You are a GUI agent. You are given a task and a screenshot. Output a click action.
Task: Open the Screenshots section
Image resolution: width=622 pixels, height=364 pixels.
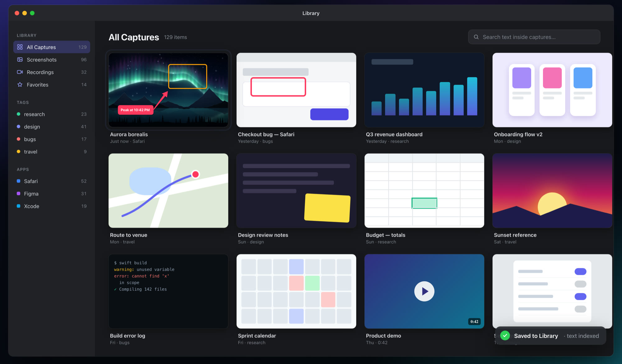pos(52,60)
